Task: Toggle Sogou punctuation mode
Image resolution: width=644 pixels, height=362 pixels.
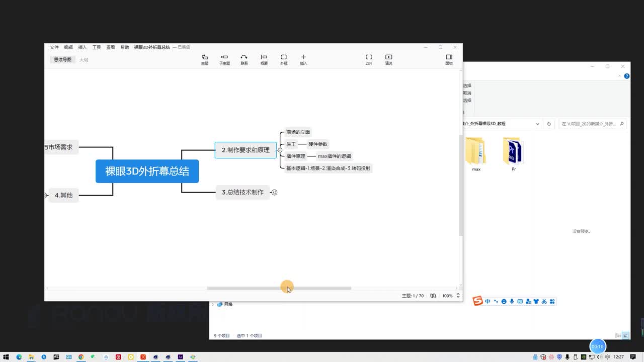Action: click(x=496, y=302)
